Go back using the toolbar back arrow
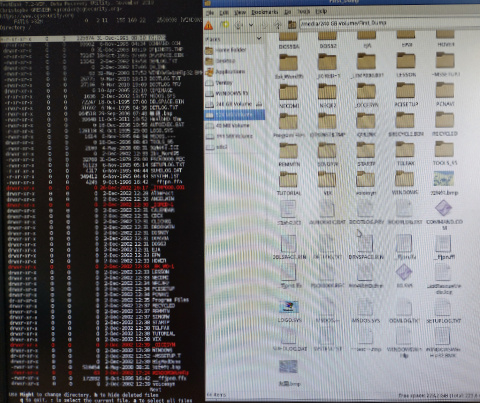Image resolution: width=480 pixels, height=403 pixels. pyautogui.click(x=239, y=25)
